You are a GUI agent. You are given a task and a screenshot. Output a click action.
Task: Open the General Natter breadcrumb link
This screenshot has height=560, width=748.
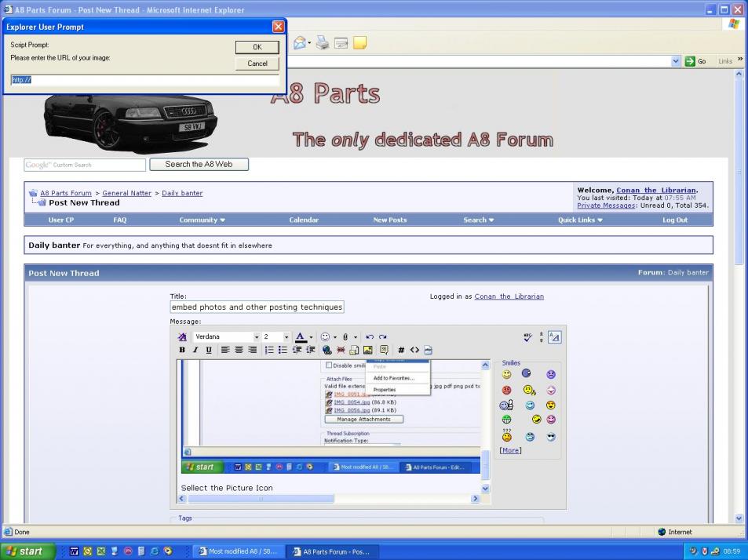126,193
